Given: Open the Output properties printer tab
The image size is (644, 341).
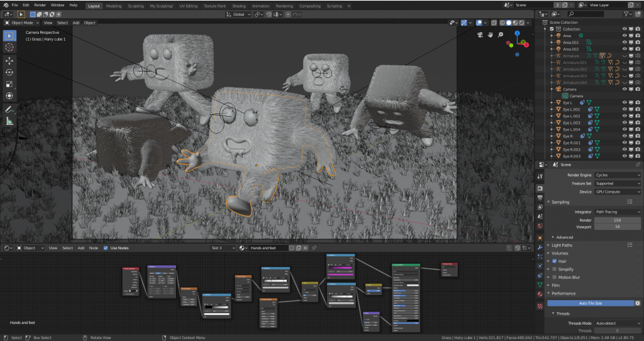Looking at the screenshot, I should [540, 197].
